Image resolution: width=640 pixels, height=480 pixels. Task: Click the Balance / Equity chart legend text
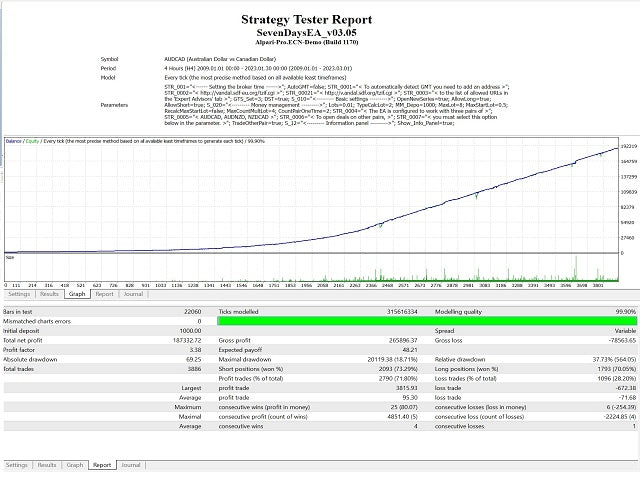[x=130, y=140]
